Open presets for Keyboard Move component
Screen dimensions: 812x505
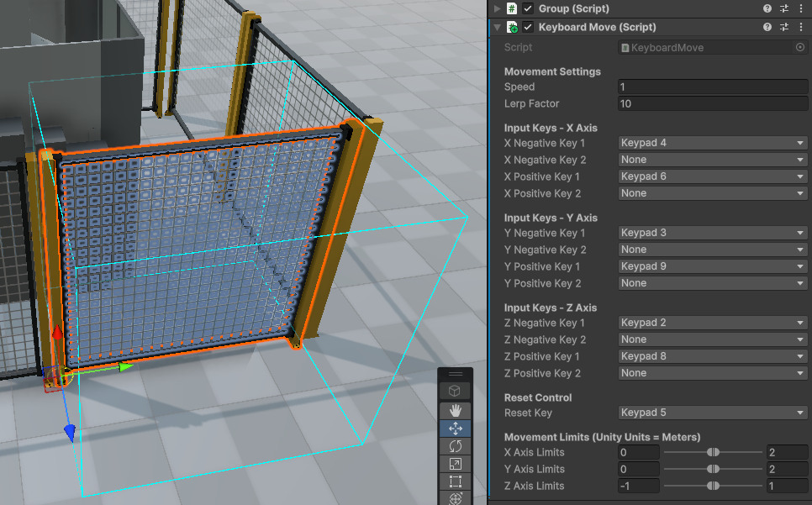(x=784, y=26)
